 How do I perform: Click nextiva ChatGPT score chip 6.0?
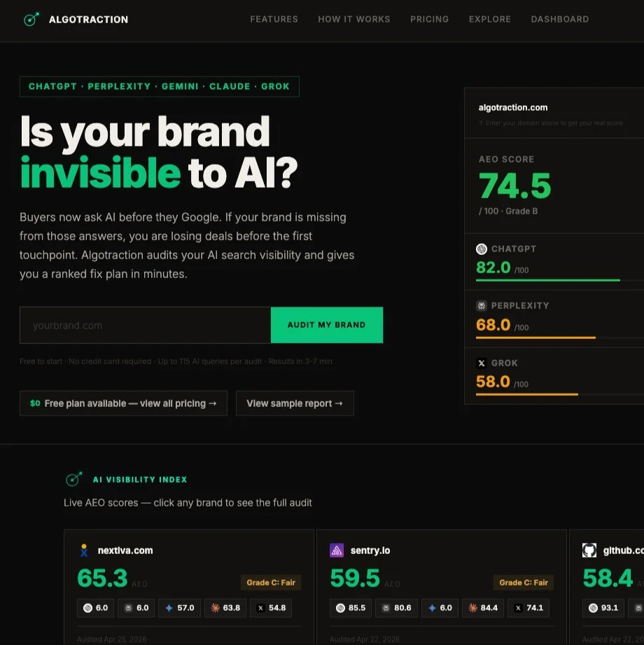click(95, 608)
